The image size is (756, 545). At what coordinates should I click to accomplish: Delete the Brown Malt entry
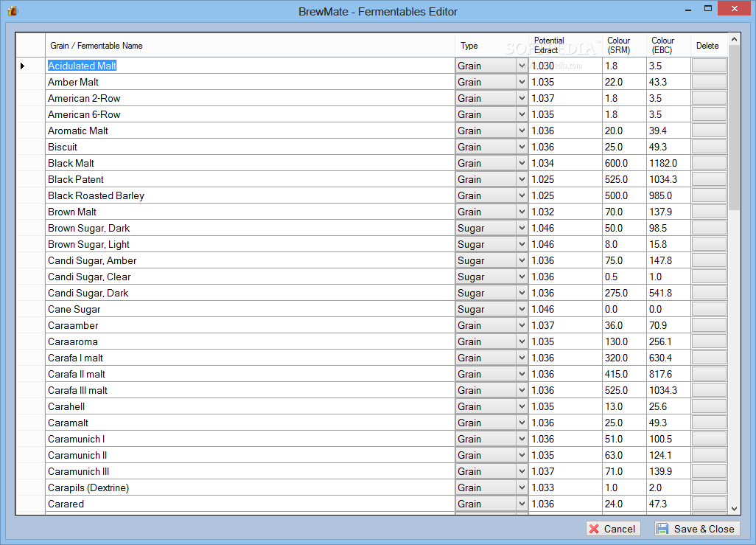tap(709, 212)
